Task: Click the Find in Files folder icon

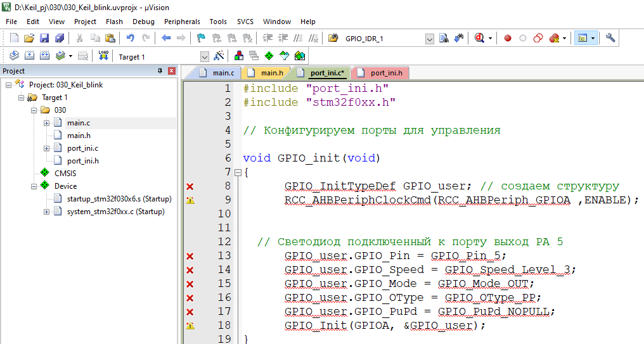Action: 333,38
